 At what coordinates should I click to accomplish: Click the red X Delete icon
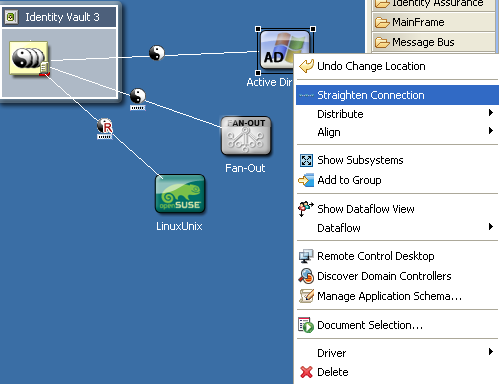click(306, 372)
